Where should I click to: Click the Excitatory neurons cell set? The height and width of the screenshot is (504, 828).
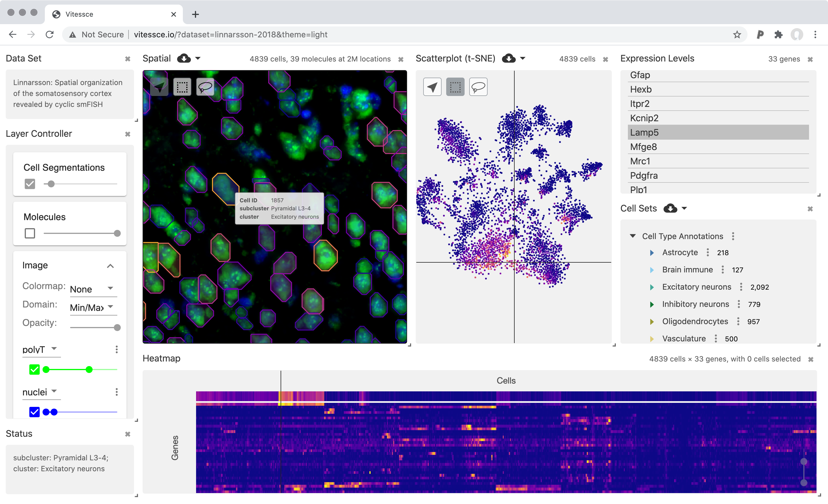click(696, 287)
